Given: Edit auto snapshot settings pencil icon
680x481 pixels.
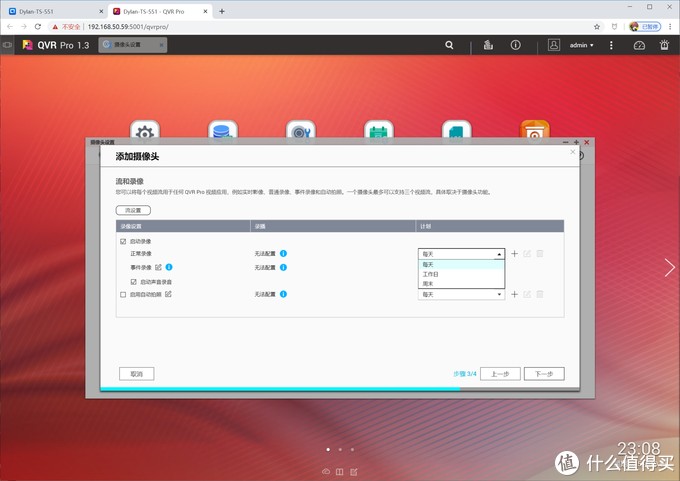Looking at the screenshot, I should point(168,294).
